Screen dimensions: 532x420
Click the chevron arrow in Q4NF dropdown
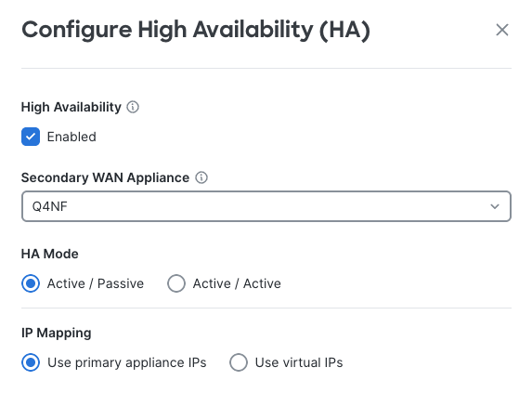click(x=495, y=206)
